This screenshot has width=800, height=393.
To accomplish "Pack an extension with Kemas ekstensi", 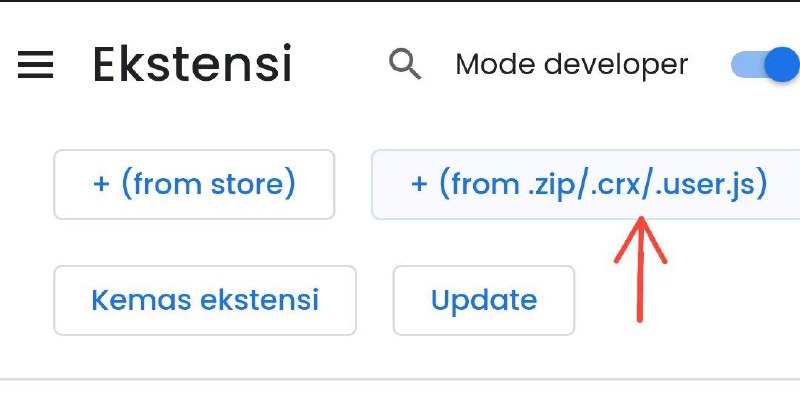I will [x=205, y=300].
